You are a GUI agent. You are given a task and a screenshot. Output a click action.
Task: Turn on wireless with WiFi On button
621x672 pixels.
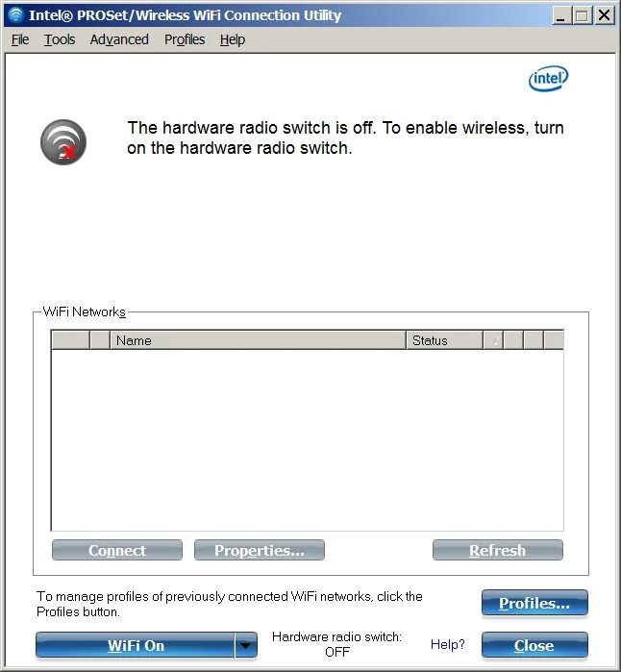click(x=136, y=645)
